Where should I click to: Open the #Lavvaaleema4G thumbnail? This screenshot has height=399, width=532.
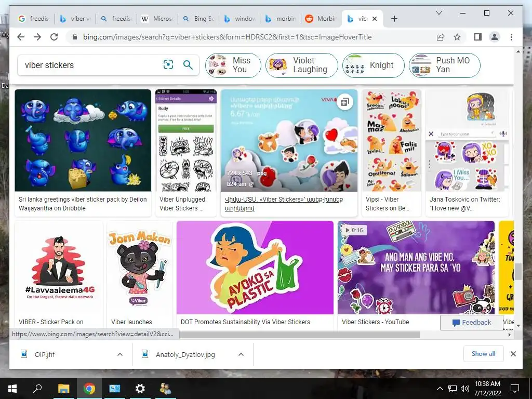pyautogui.click(x=59, y=268)
